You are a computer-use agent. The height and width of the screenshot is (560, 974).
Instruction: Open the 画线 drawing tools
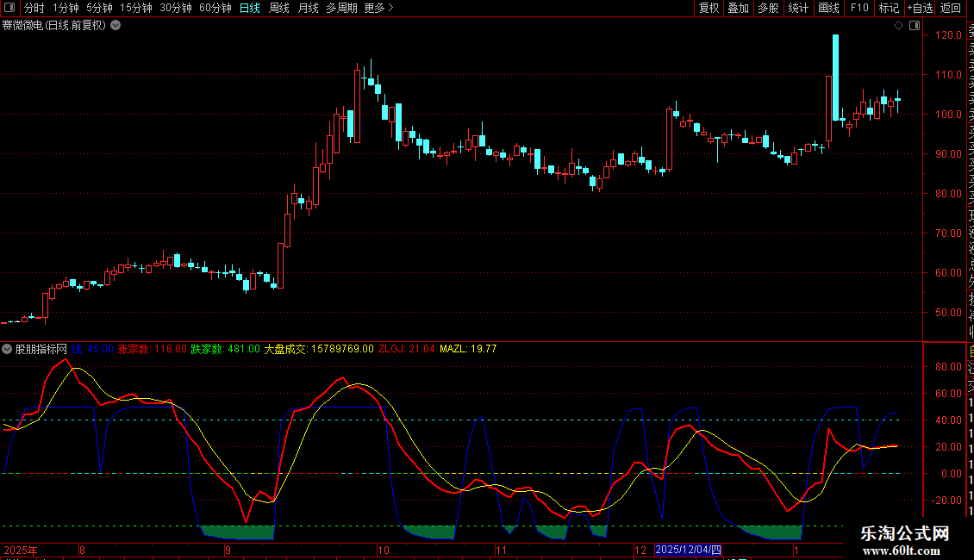[x=828, y=8]
